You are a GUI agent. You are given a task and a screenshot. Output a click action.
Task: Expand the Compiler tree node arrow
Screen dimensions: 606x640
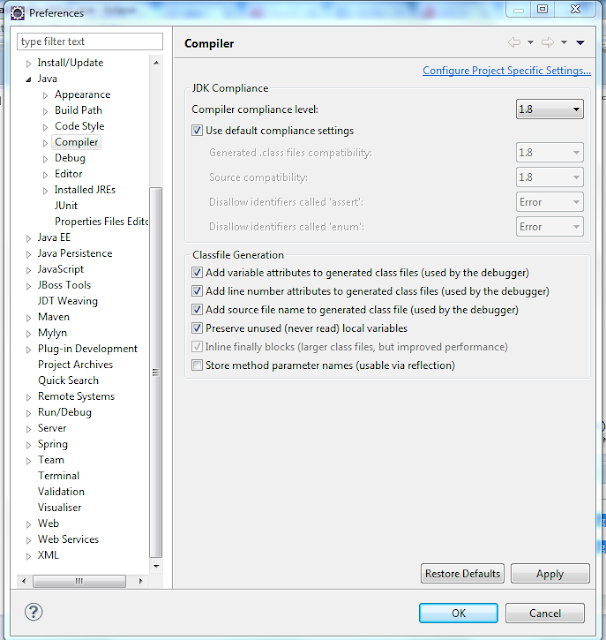tap(45, 143)
